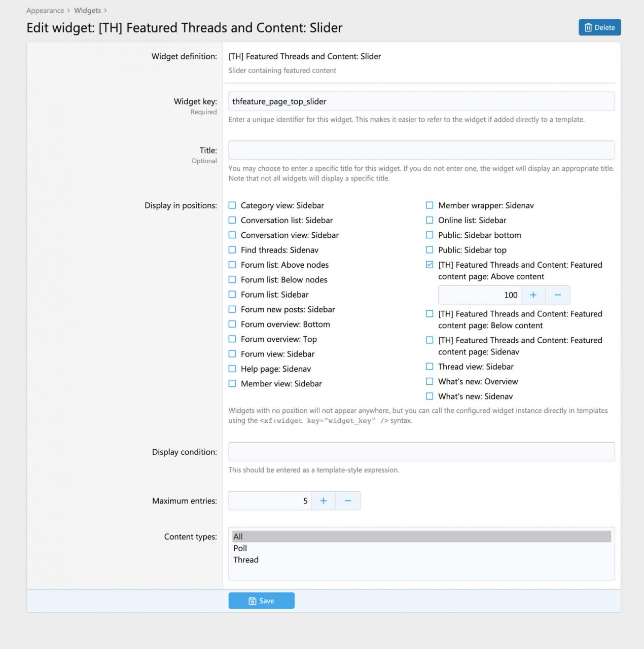Increment Maximum entries using plus icon
Screen dimensions: 644x649
[323, 501]
